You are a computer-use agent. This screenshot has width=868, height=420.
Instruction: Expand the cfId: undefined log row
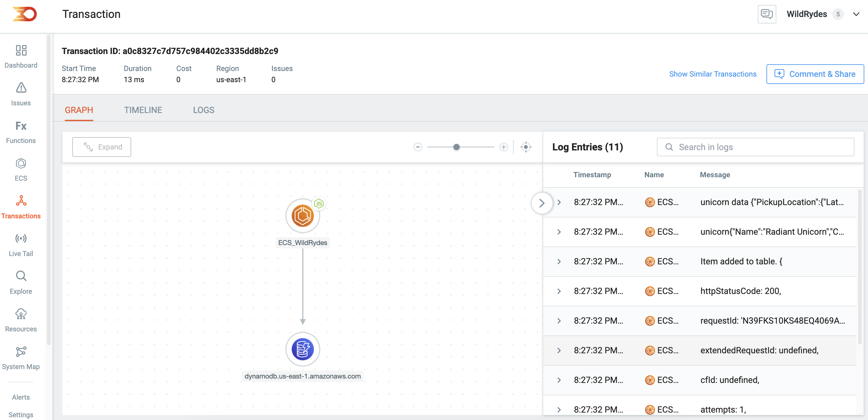[559, 380]
